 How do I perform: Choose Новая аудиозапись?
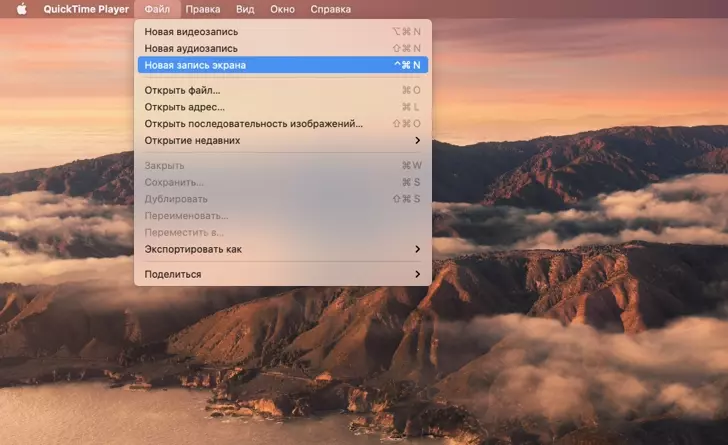(283, 48)
